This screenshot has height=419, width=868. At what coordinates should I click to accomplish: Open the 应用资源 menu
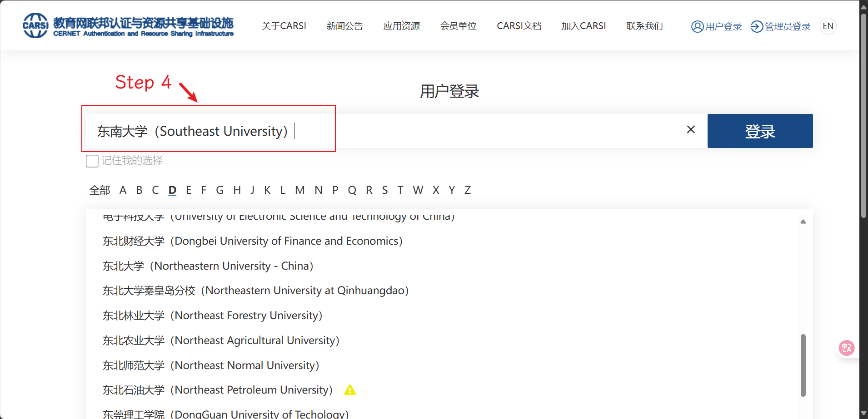pyautogui.click(x=401, y=26)
